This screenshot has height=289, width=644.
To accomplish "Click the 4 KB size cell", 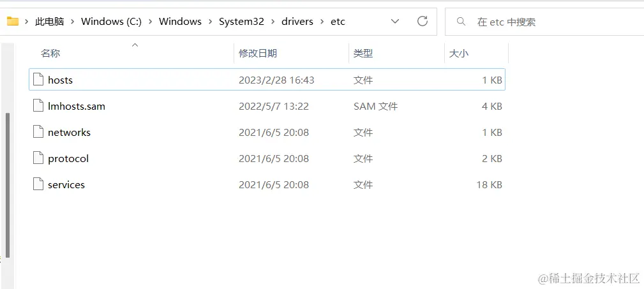I will [492, 107].
